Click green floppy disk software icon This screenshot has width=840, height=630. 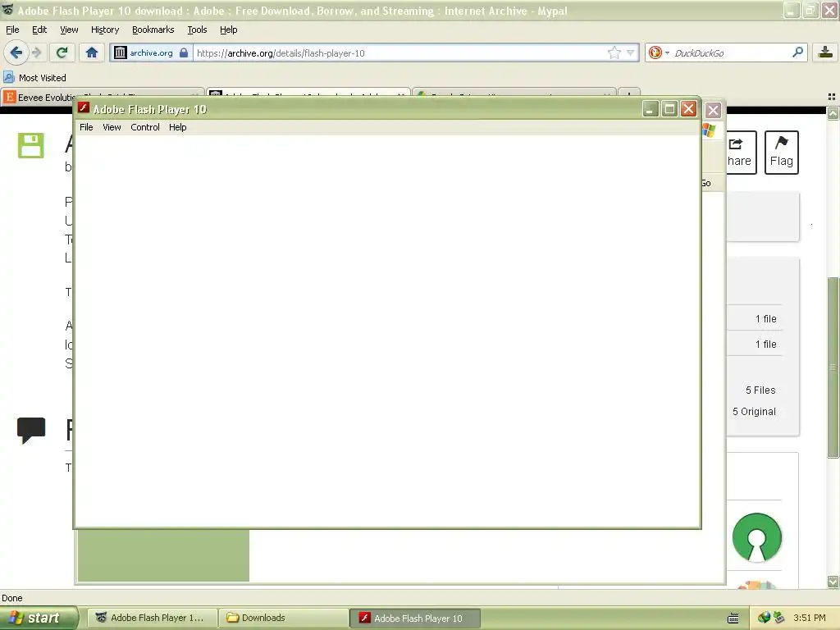(x=30, y=145)
